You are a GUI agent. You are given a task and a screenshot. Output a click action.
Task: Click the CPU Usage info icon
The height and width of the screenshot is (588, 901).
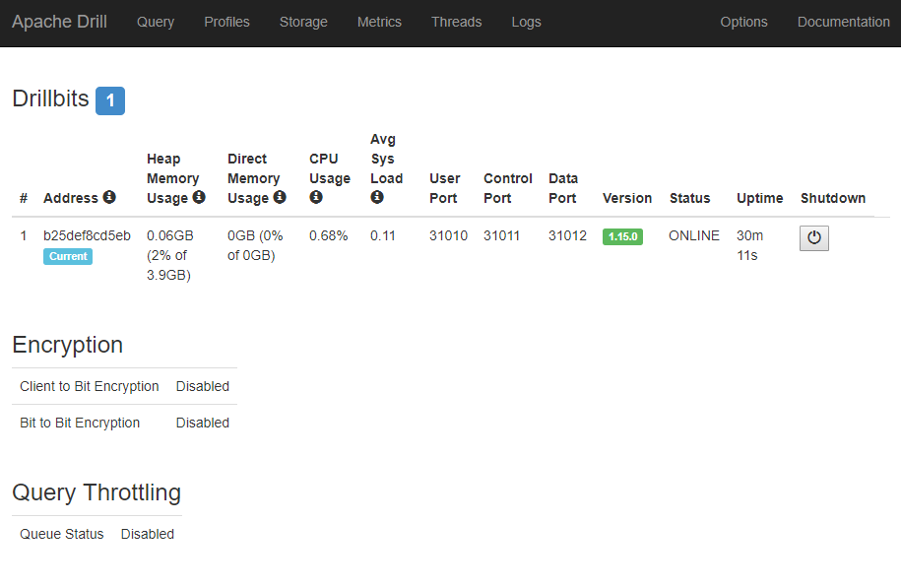pyautogui.click(x=316, y=197)
